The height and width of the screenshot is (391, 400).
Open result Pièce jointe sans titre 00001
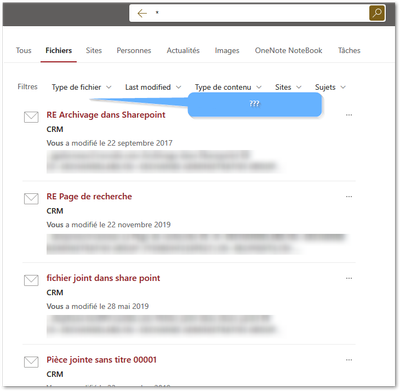coord(101,360)
